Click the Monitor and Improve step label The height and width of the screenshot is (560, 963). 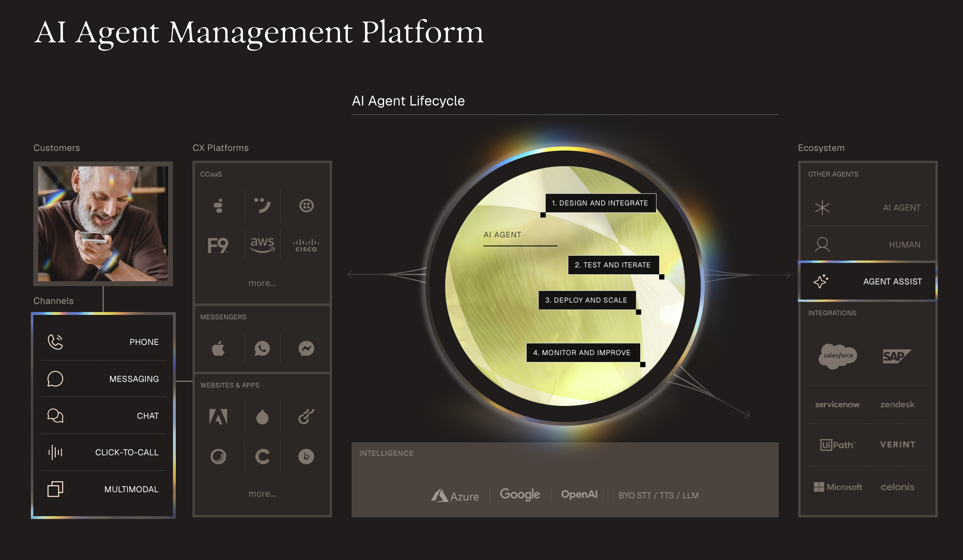coord(582,353)
